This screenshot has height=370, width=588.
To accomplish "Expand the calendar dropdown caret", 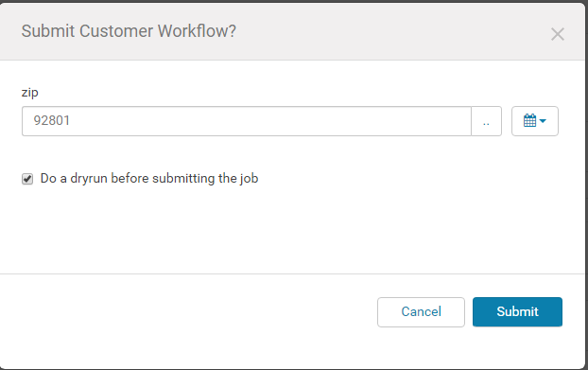I will tap(543, 121).
